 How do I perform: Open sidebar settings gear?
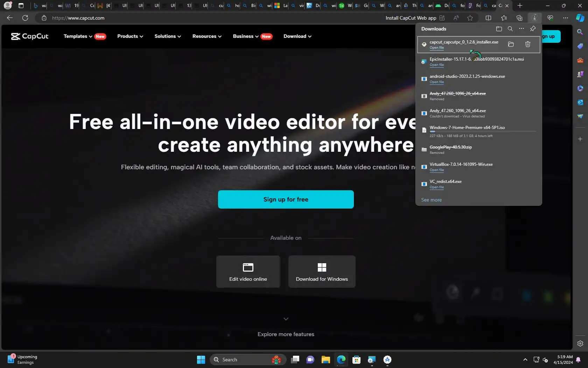580,343
